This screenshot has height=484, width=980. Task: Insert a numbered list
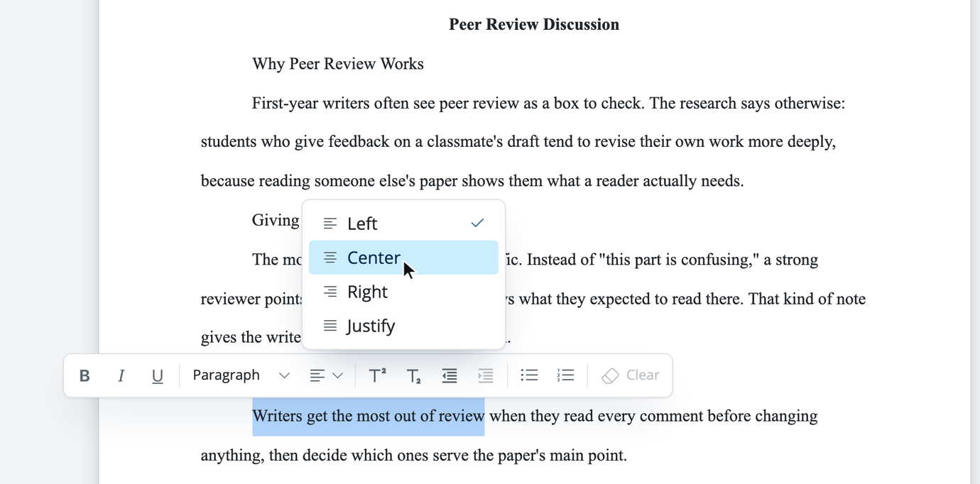tap(565, 375)
